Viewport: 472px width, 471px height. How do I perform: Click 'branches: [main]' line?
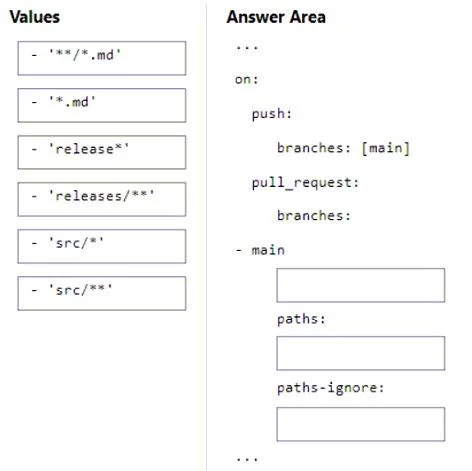coord(343,148)
